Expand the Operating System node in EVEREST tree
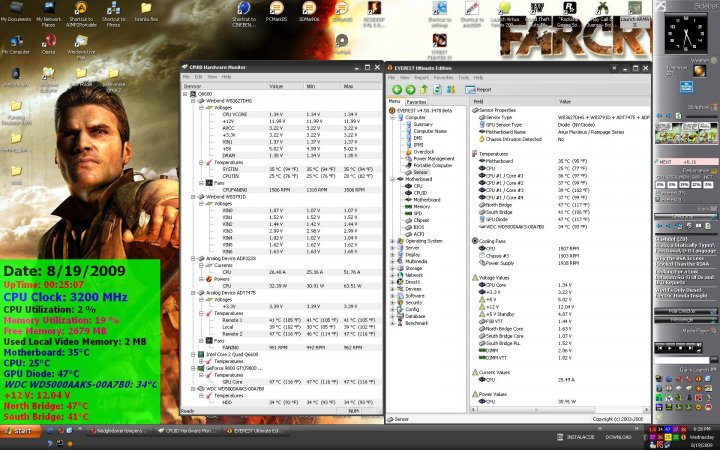Screen dimensions: 720x450 (393, 241)
